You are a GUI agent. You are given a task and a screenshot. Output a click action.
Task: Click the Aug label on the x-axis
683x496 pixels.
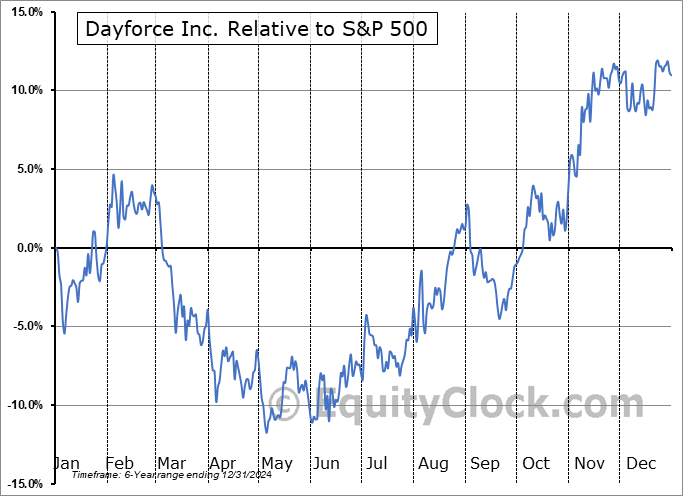tap(431, 463)
